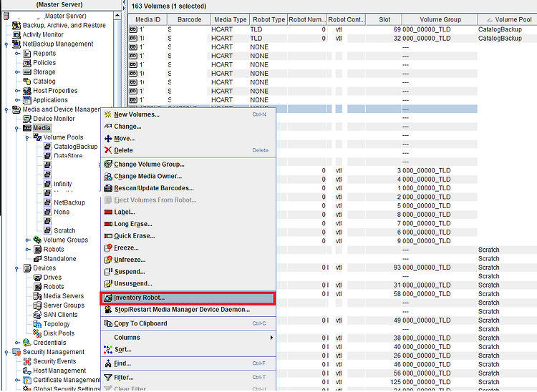Collapse the Volume Pools node
This screenshot has width=537, height=392.
click(x=27, y=137)
